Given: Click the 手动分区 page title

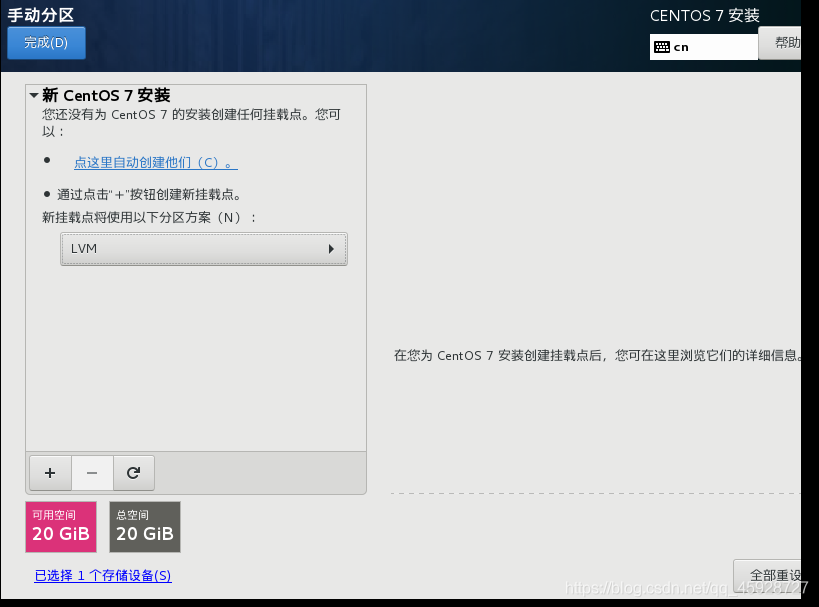Looking at the screenshot, I should pyautogui.click(x=41, y=15).
